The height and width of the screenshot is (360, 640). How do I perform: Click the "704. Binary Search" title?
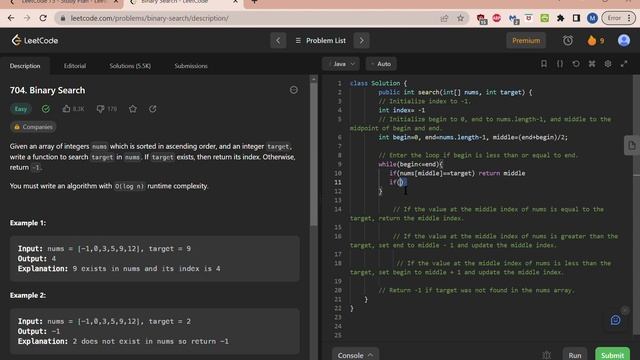coord(47,90)
